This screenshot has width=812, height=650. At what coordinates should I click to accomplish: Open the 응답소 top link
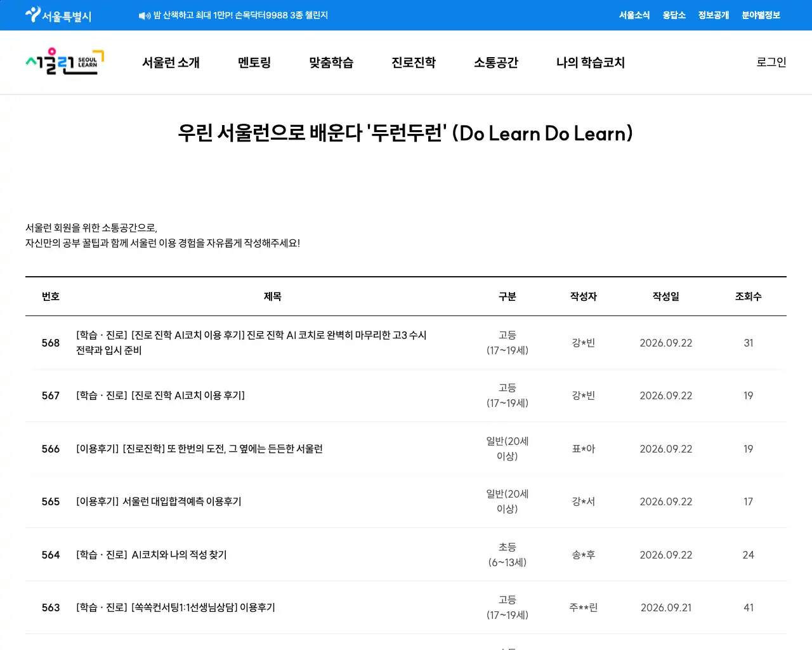pos(674,15)
